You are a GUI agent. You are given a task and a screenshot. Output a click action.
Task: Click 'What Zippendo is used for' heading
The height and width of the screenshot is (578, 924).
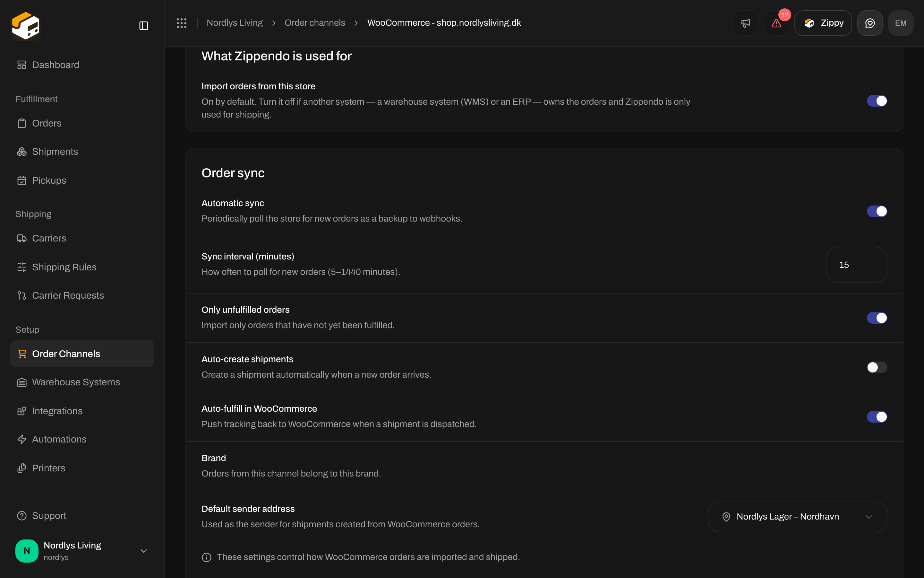coord(277,56)
